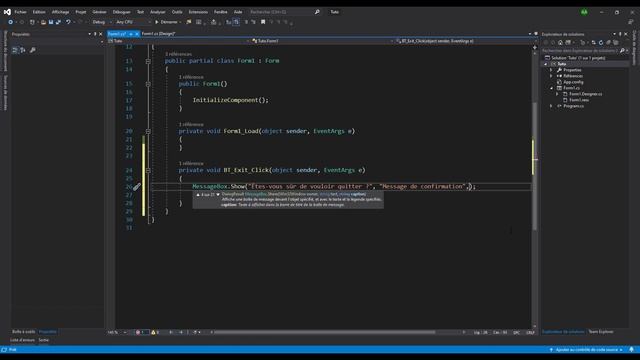Select Program.cs in Solution Explorer
The image size is (640, 360).
pos(573,106)
